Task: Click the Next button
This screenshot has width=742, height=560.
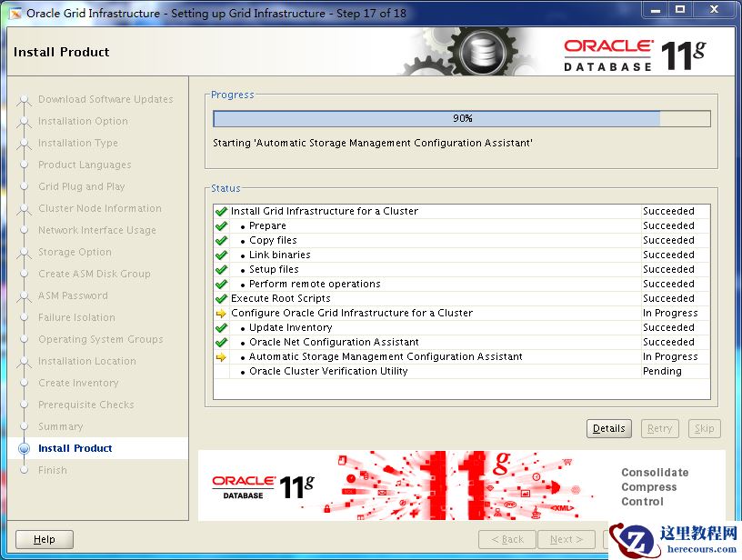Action: [x=566, y=539]
